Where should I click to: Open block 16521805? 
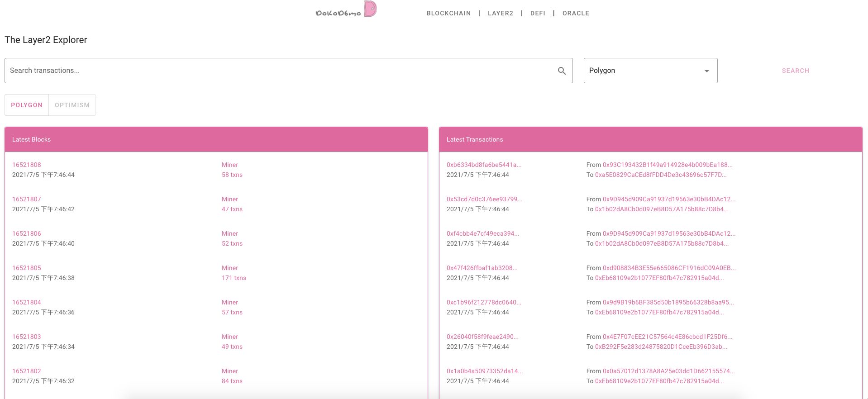(x=27, y=268)
